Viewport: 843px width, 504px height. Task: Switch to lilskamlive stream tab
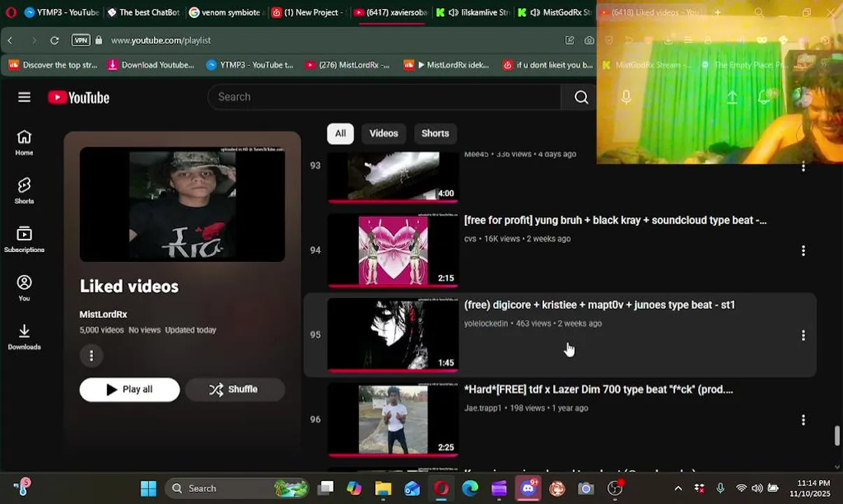473,13
